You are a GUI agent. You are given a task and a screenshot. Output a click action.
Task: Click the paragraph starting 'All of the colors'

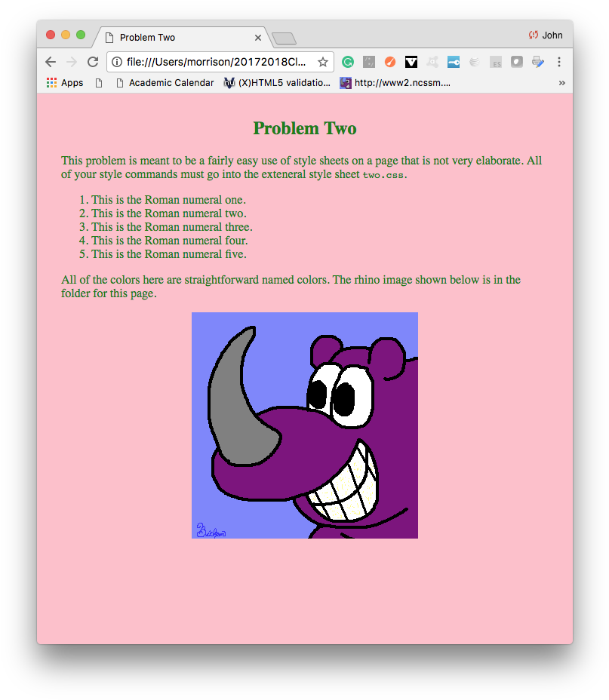(x=291, y=287)
